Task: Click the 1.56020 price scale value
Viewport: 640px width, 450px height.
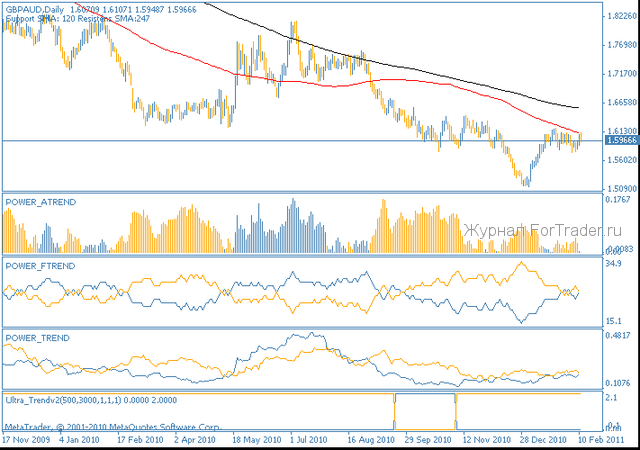Action: [622, 160]
